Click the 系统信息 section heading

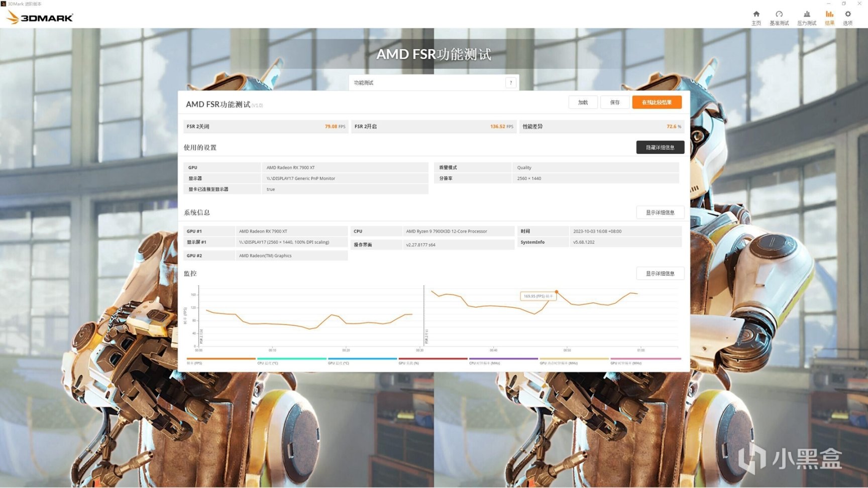coord(197,213)
